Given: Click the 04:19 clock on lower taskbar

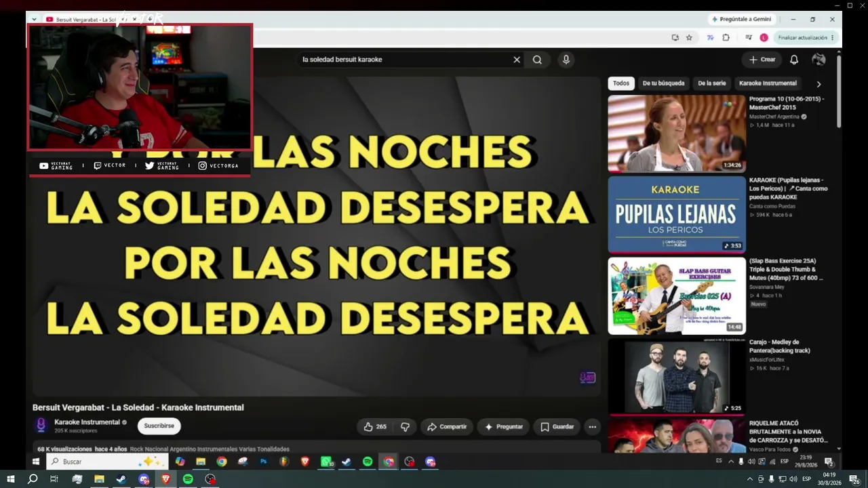Looking at the screenshot, I should click(x=829, y=479).
